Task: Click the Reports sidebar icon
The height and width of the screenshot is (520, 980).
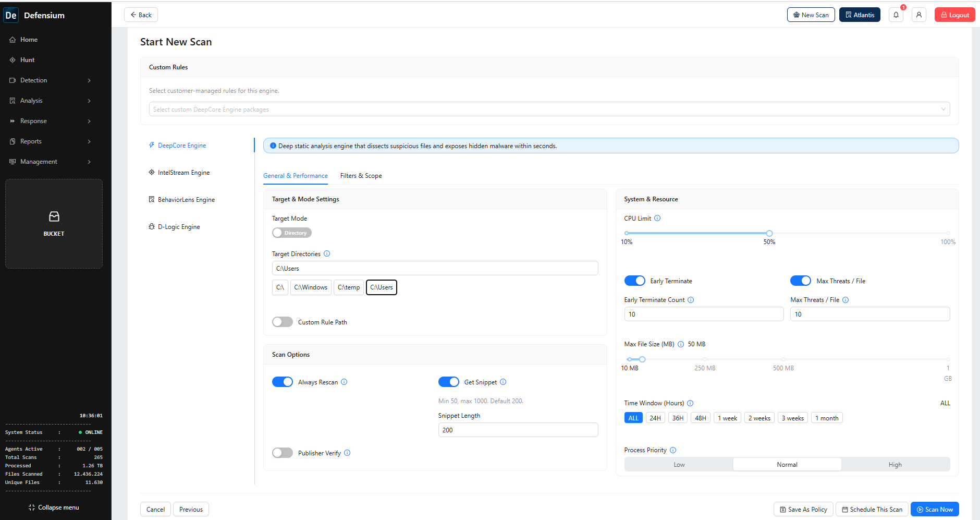Action: 13,141
